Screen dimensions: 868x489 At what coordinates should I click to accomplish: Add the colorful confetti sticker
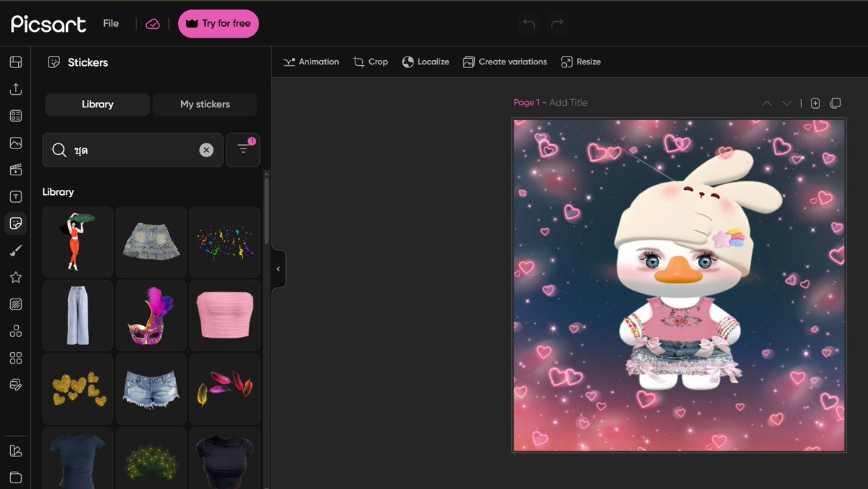tap(224, 242)
